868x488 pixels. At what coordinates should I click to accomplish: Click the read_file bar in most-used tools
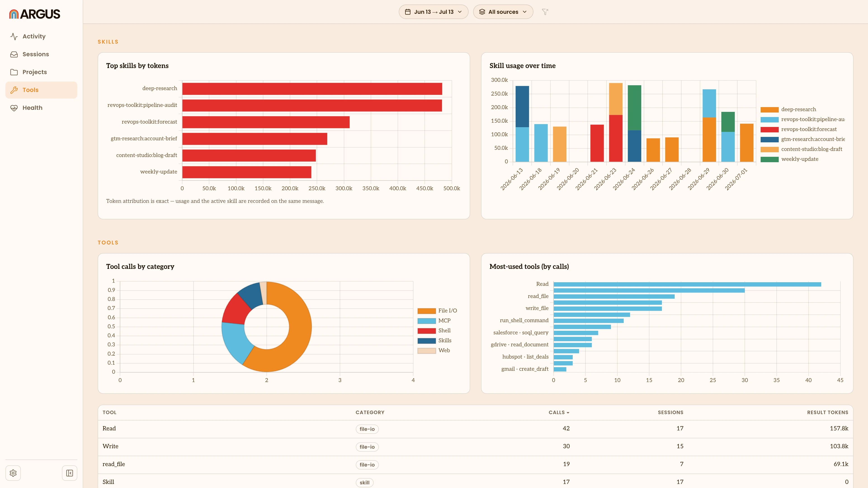click(614, 297)
